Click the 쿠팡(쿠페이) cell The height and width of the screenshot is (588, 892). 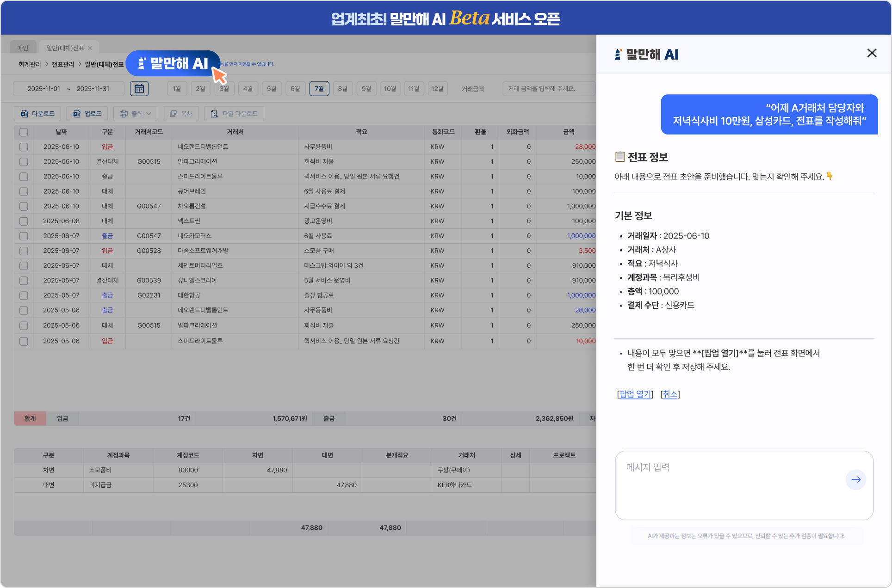coord(466,470)
